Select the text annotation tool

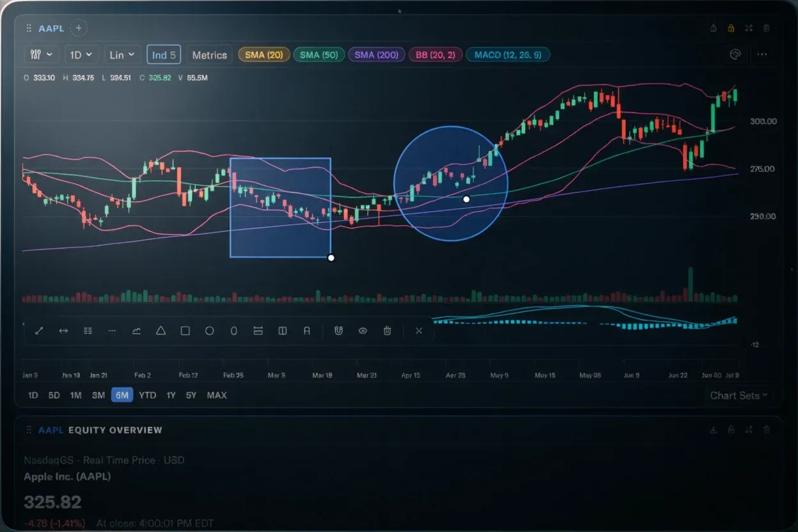click(x=306, y=331)
